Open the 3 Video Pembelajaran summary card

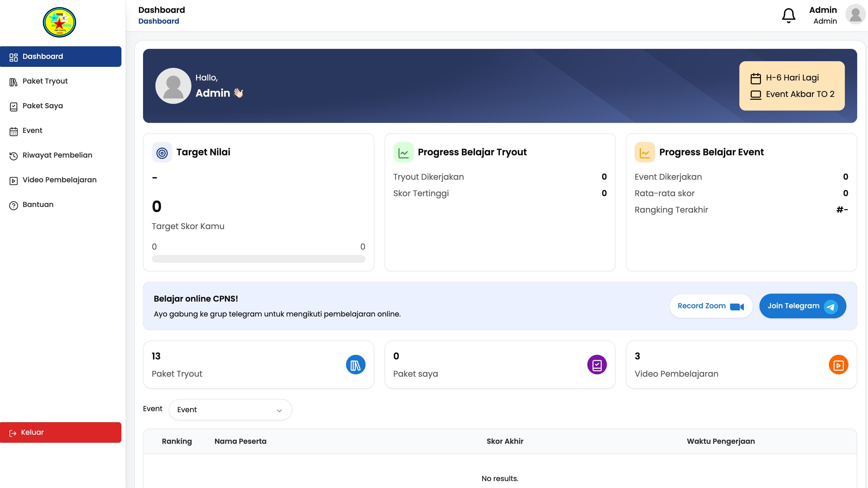(741, 365)
